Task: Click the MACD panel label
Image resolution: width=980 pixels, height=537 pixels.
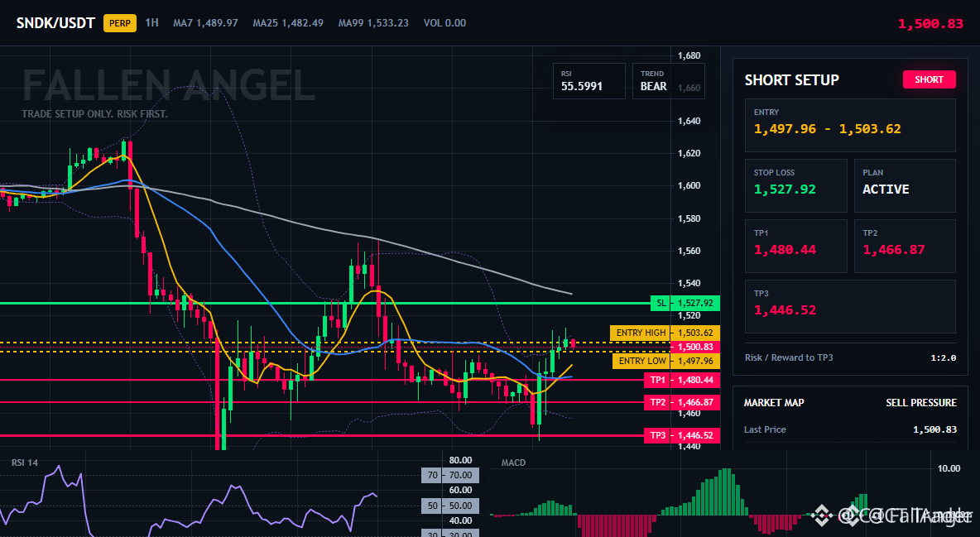Action: pyautogui.click(x=513, y=463)
